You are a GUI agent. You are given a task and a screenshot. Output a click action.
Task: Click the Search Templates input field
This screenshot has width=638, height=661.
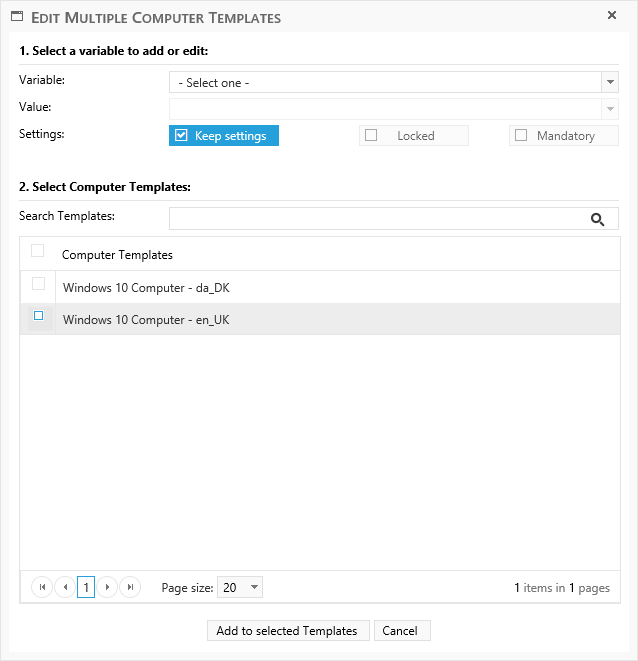click(x=375, y=219)
